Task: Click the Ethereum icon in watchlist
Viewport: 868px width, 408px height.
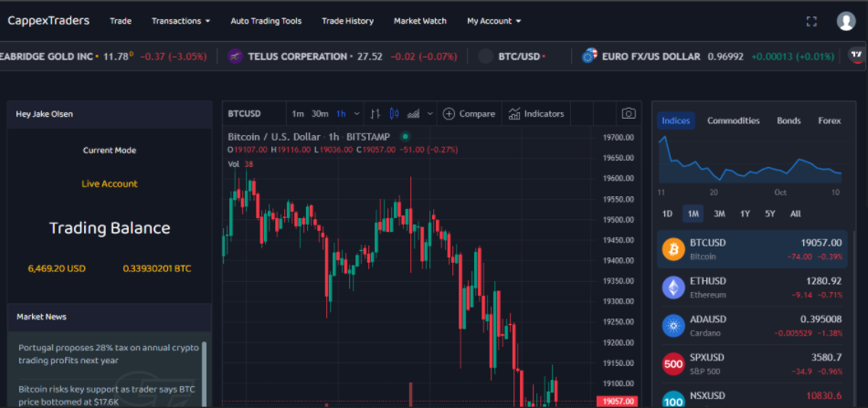Action: [673, 288]
